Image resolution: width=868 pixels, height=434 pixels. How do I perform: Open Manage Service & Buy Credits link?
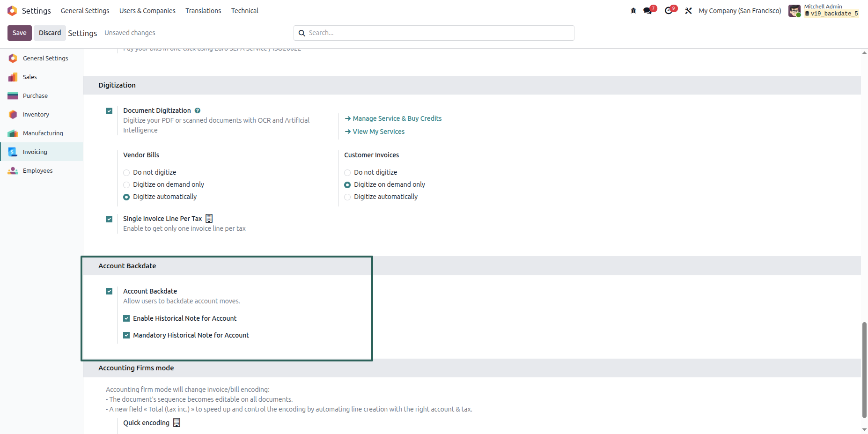393,118
